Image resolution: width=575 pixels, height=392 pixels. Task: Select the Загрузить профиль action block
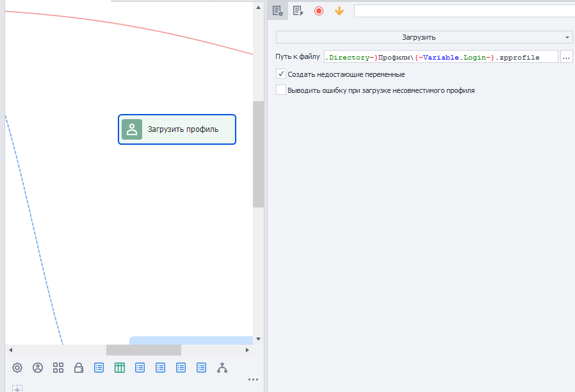coord(177,129)
